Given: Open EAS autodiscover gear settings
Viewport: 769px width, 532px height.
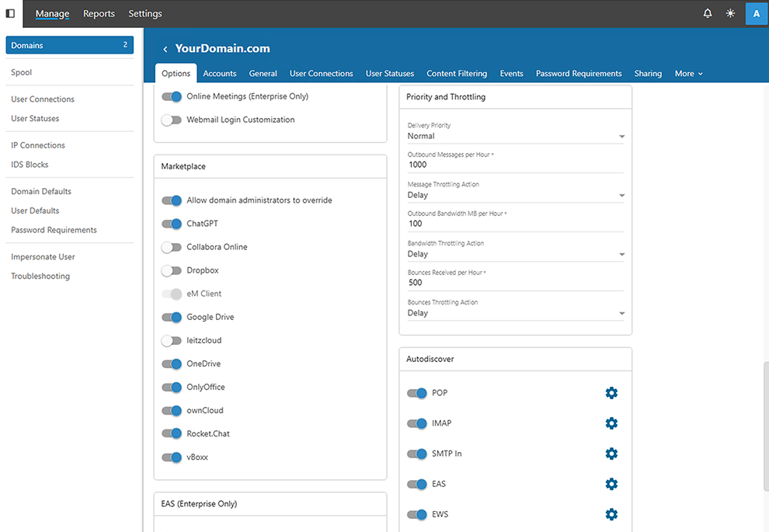Looking at the screenshot, I should pyautogui.click(x=611, y=484).
